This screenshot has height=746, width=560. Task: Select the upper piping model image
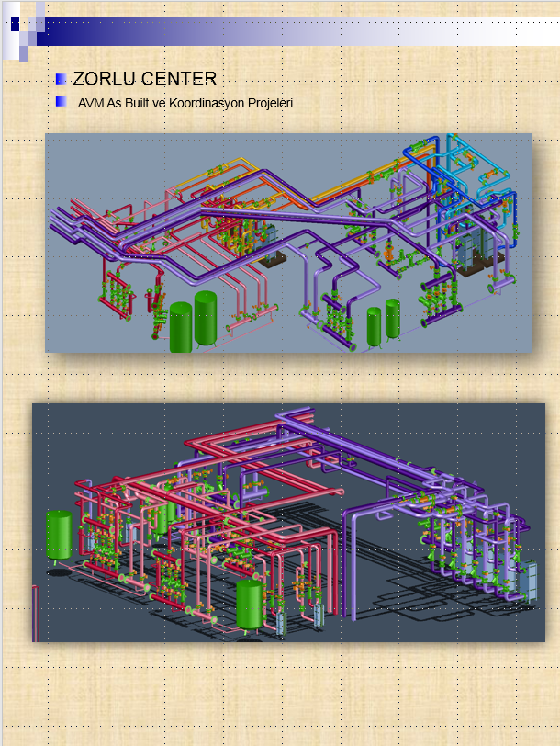(x=288, y=243)
